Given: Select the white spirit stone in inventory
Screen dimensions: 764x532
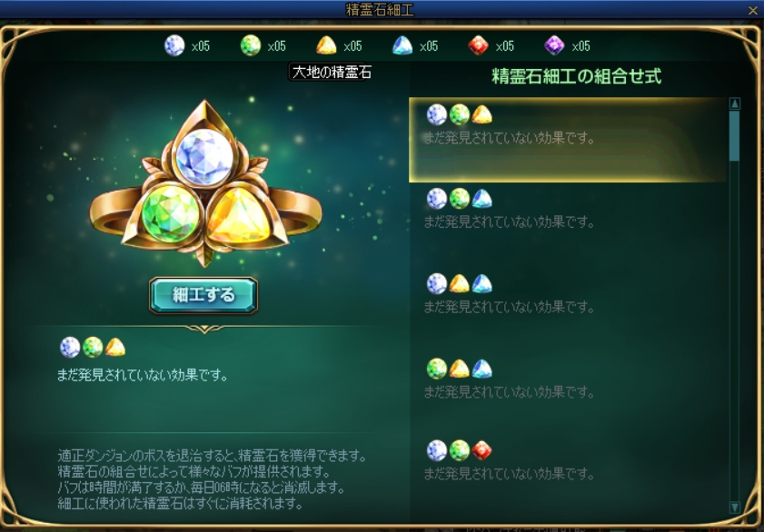Looking at the screenshot, I should 174,45.
